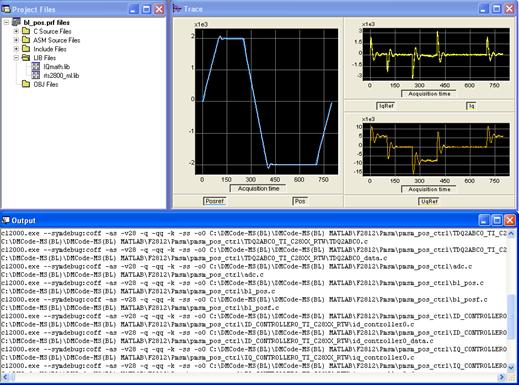Maximize the Output window
The height and width of the screenshot is (385, 519).
tap(497, 220)
